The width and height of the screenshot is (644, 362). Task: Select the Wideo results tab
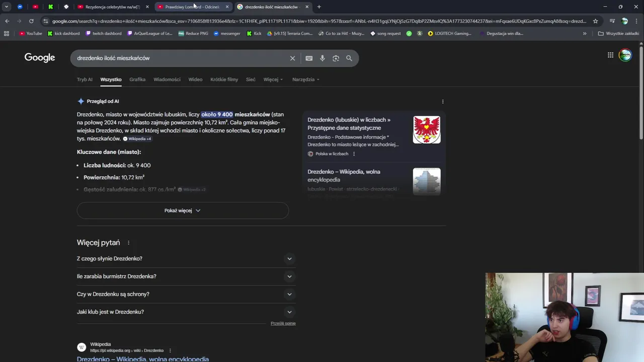195,79
